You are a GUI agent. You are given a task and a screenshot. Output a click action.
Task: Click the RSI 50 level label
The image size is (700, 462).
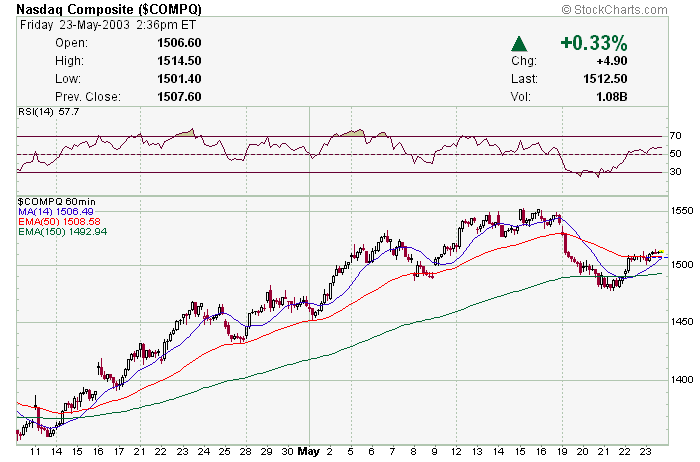[x=675, y=154]
